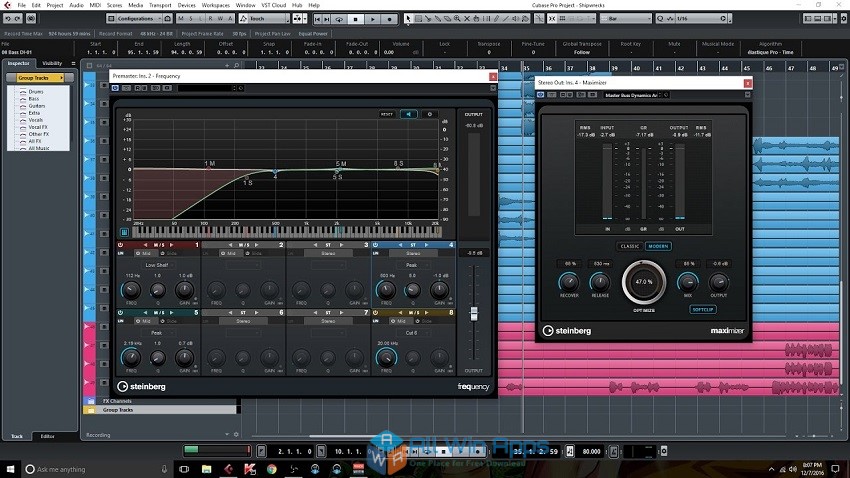Click the Recover knob in Maximizer

(x=568, y=282)
